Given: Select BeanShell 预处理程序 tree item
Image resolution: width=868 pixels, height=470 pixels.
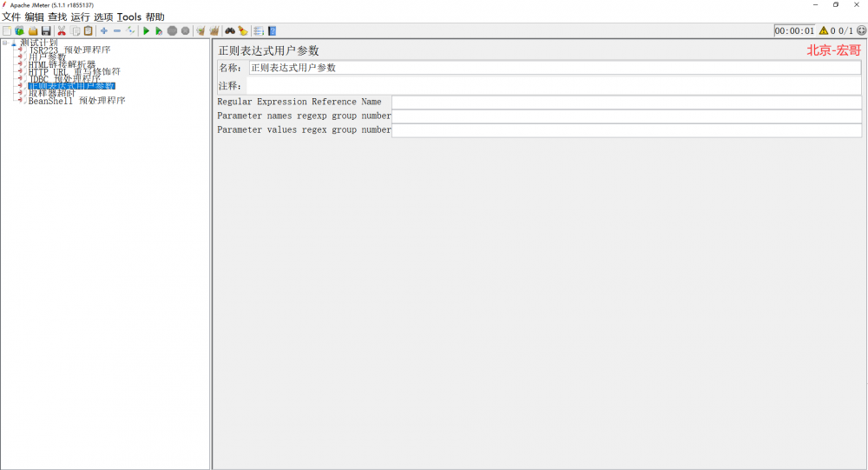Looking at the screenshot, I should 77,100.
